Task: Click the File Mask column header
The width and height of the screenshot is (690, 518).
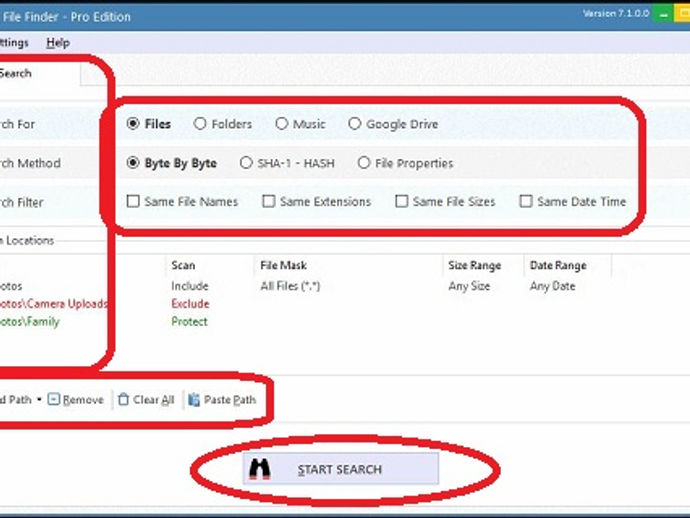Action: [x=283, y=265]
